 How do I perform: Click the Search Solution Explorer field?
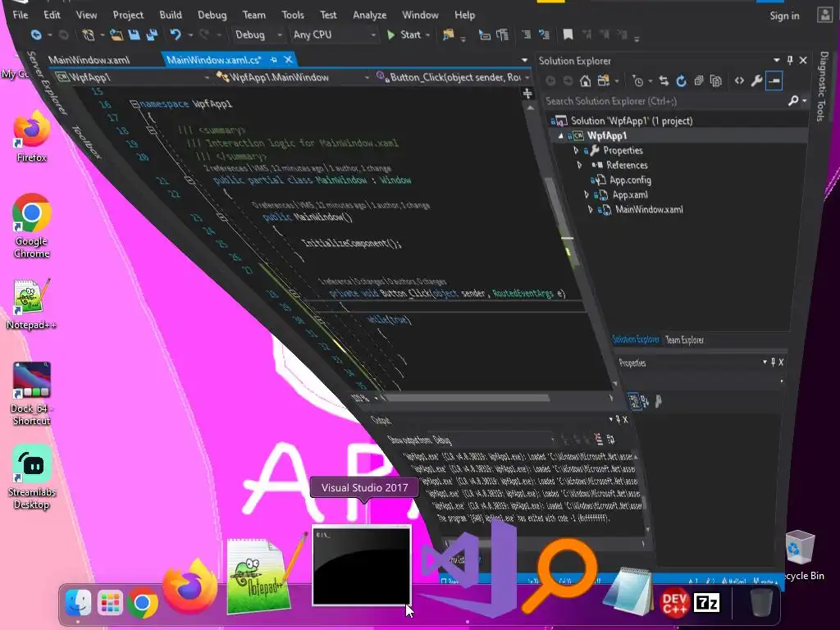coord(664,101)
